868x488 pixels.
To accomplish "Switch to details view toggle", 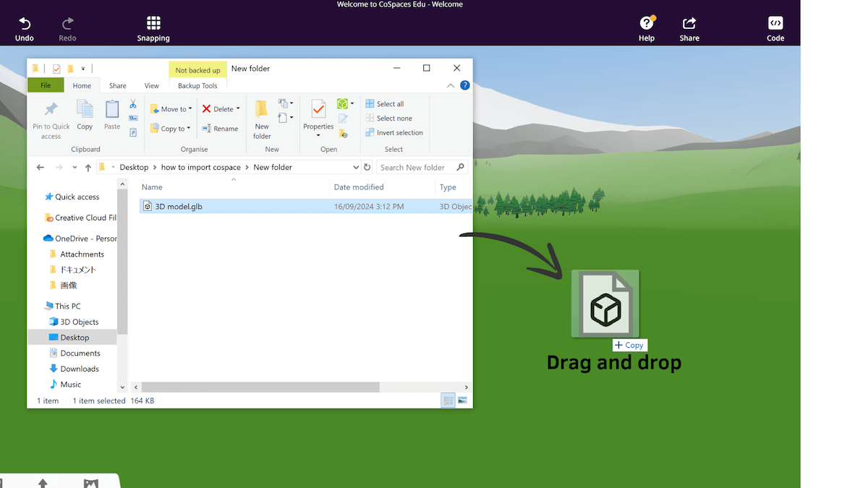I will 448,401.
